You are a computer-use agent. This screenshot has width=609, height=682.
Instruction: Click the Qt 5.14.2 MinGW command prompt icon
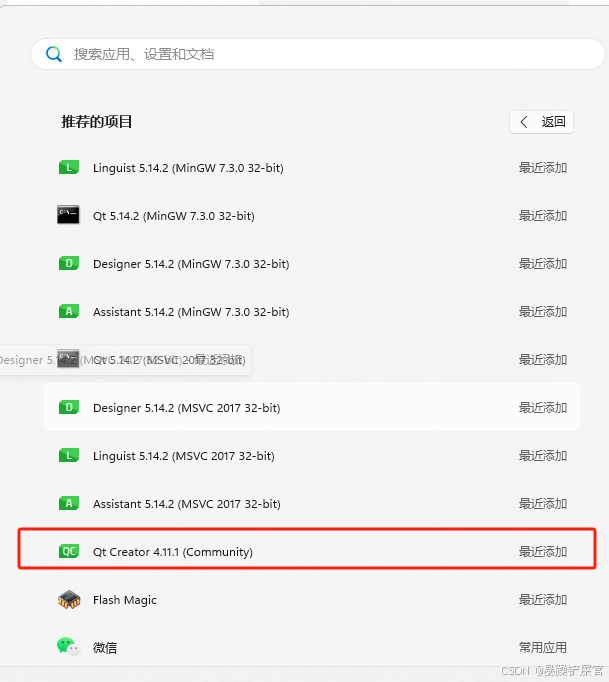pyautogui.click(x=68, y=215)
